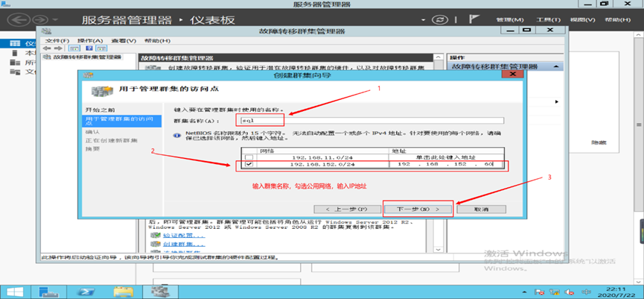Viewport: 644px width, 299px height.
Task: Click the 创建群集 link icon
Action: click(x=155, y=245)
